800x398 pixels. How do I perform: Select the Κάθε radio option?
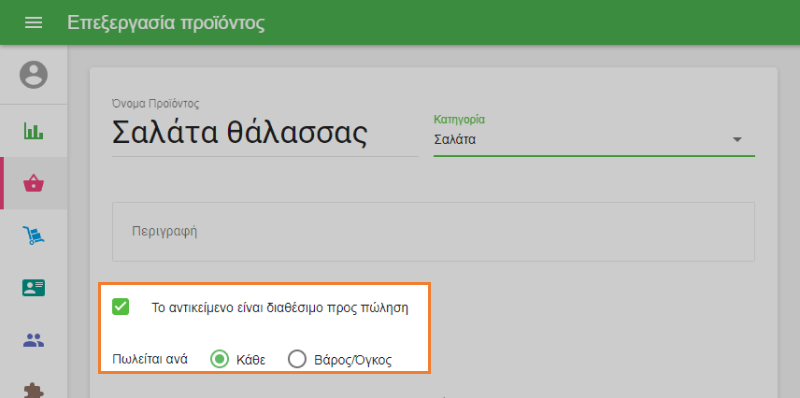click(219, 360)
